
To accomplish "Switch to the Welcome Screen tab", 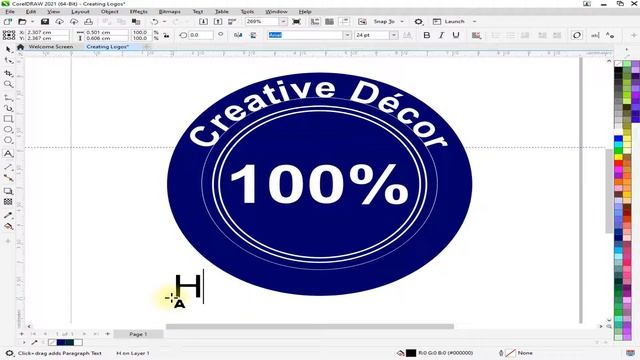I will (51, 47).
